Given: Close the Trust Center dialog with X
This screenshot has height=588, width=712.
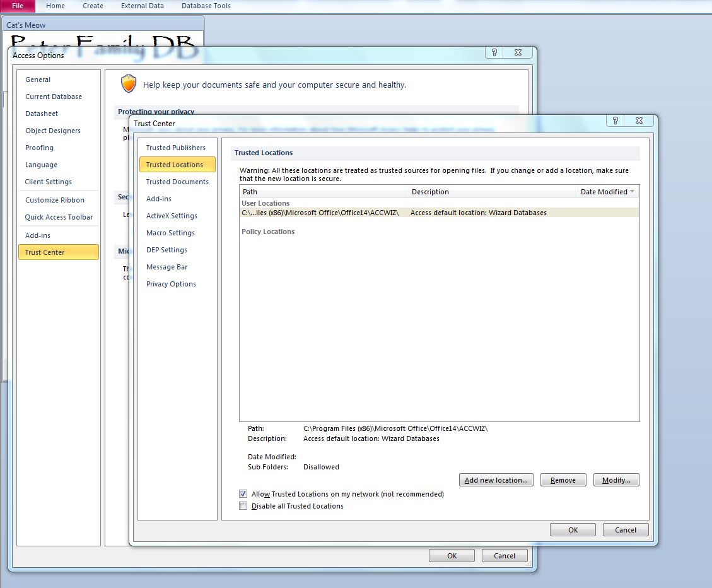Looking at the screenshot, I should (640, 121).
